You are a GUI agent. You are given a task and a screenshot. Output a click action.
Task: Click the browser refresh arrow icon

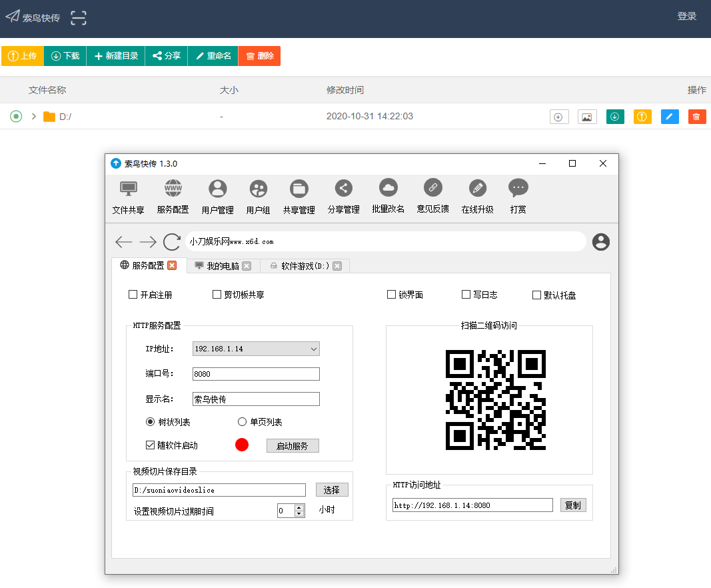coord(172,242)
